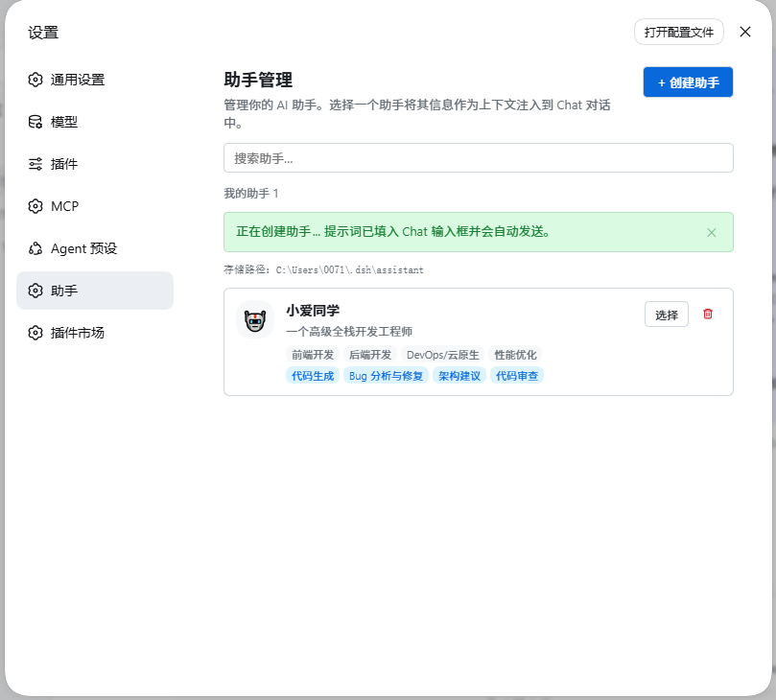
Task: Delete the 小爱同学 assistant with trash icon
Action: pos(708,314)
